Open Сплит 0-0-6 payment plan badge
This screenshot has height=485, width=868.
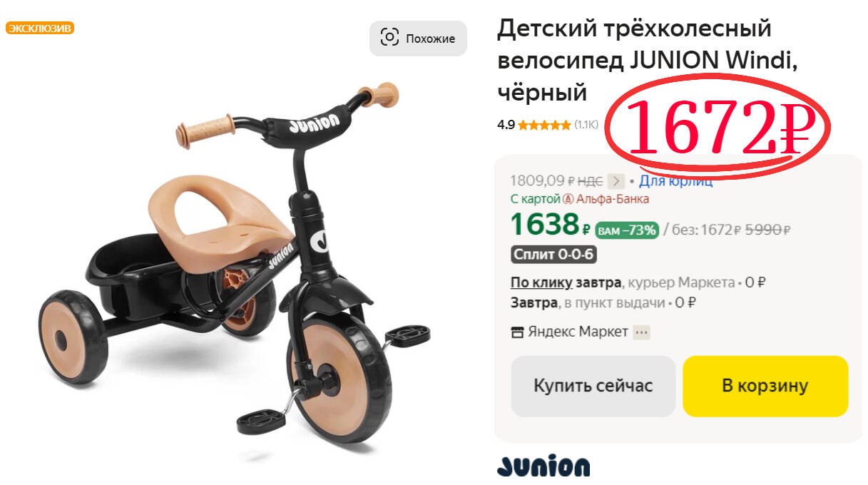[x=554, y=255]
